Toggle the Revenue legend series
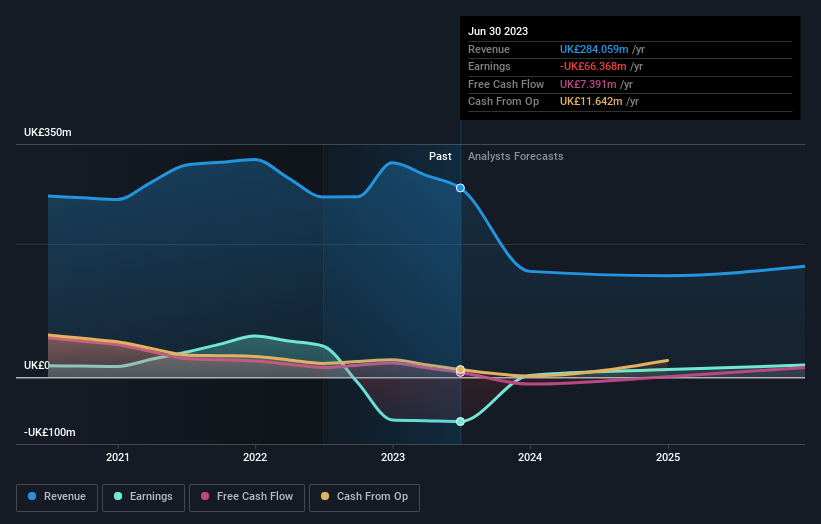 [x=57, y=497]
